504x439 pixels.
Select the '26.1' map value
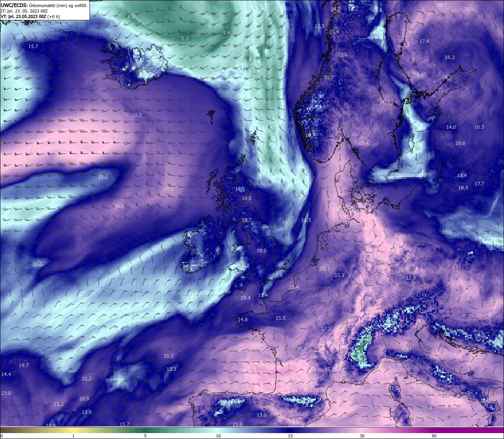[x=385, y=102]
